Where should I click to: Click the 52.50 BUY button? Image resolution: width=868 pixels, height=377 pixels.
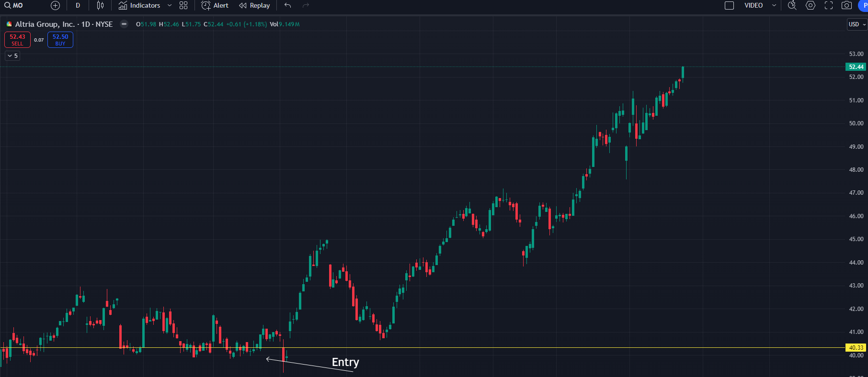(60, 40)
